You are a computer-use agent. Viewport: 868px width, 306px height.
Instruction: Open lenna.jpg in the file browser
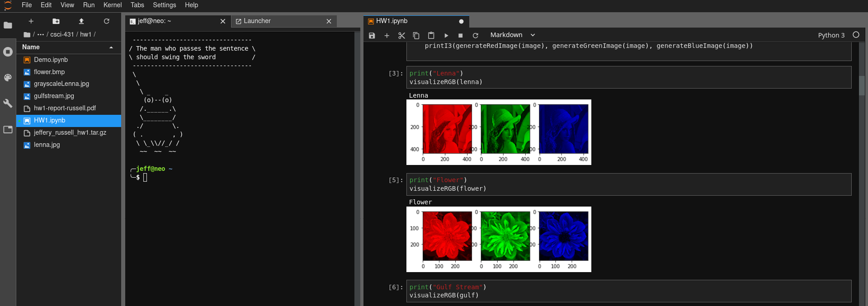47,145
